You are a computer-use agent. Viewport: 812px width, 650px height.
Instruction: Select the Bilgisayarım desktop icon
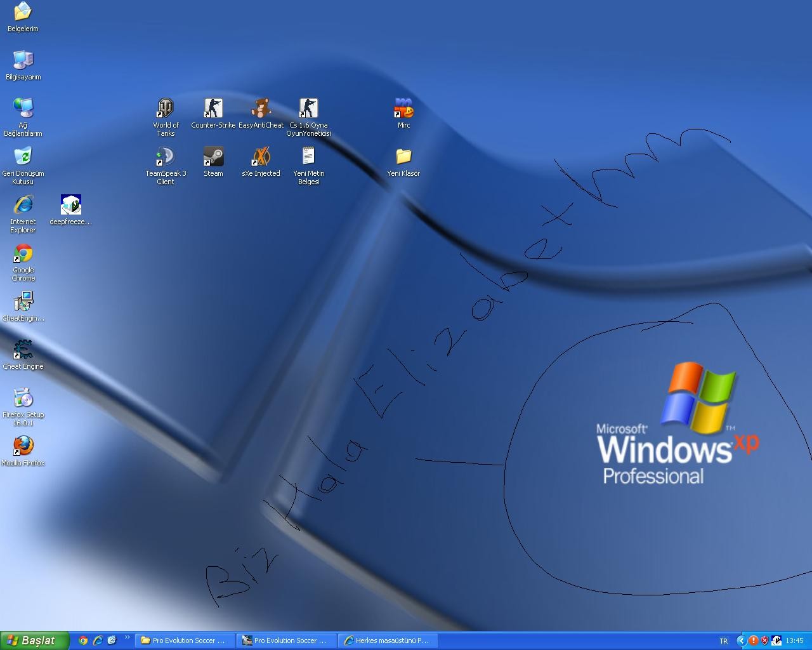click(x=23, y=60)
